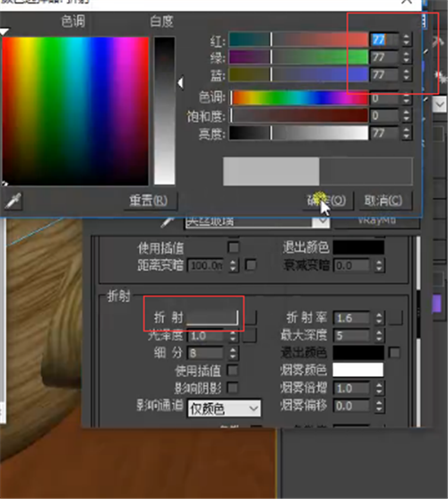
Task: Click the green value spinner arrows
Action: tap(406, 57)
